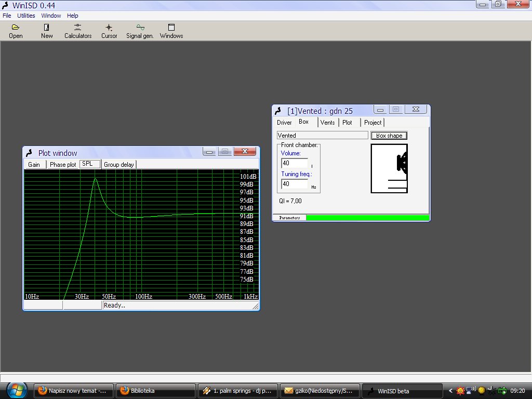
Task: Open the Calculators tool
Action: [78, 31]
